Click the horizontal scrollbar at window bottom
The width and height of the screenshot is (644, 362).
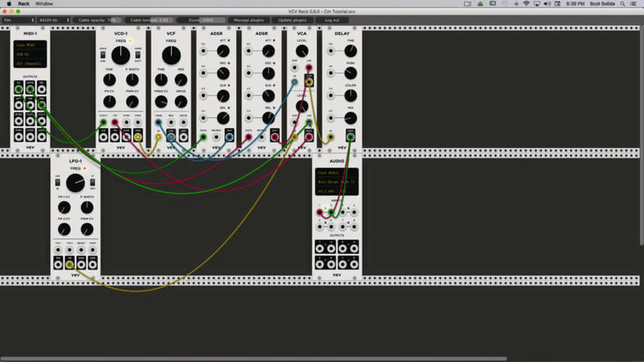254,359
